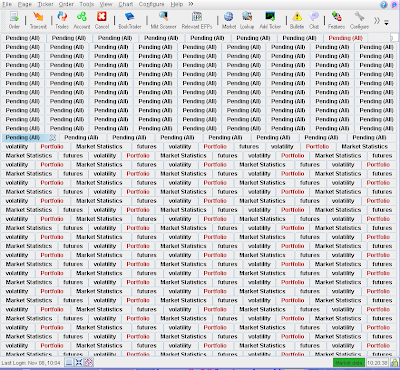
Task: Open the toolbar options dropdown arrow
Action: click(x=386, y=23)
